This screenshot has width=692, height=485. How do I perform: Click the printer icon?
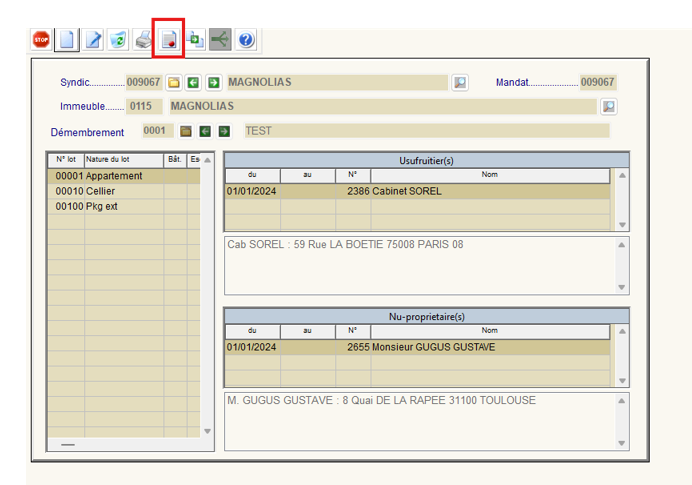pyautogui.click(x=144, y=40)
